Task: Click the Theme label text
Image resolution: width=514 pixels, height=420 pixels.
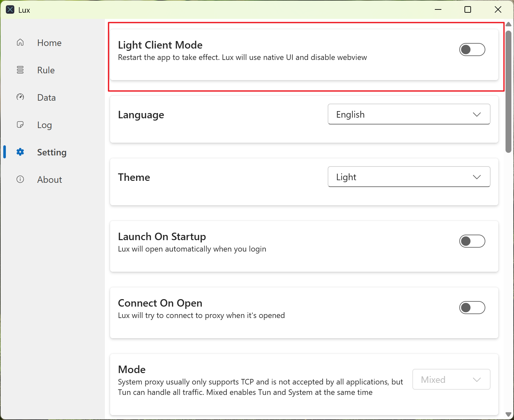Action: pyautogui.click(x=134, y=177)
